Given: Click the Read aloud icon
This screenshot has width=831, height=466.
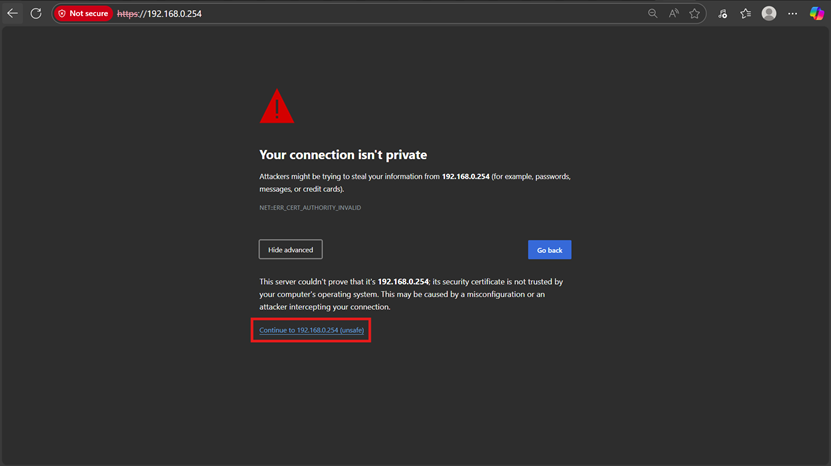Looking at the screenshot, I should (674, 14).
